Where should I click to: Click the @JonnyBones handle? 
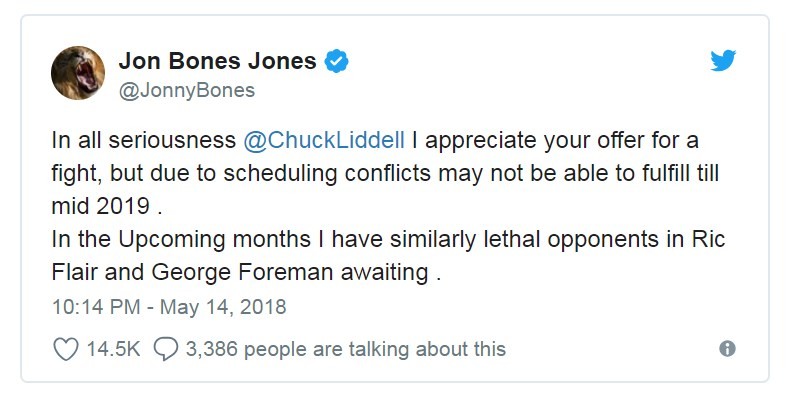(x=187, y=91)
